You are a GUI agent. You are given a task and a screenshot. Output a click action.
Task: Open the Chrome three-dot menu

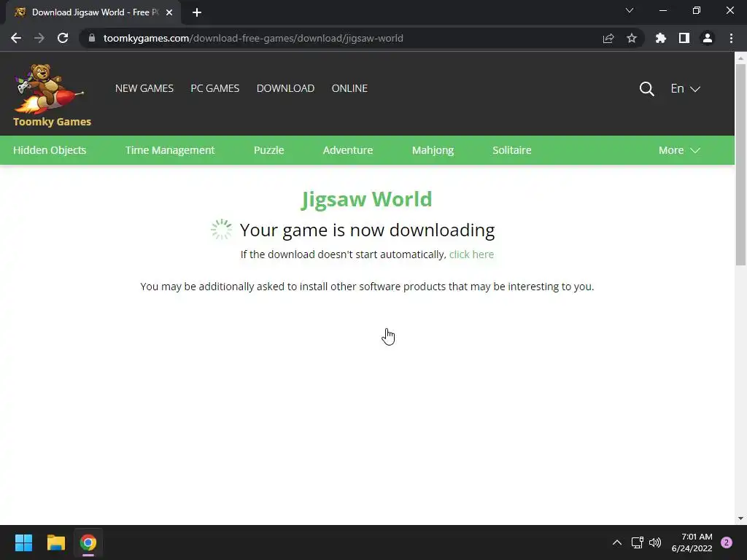[731, 38]
